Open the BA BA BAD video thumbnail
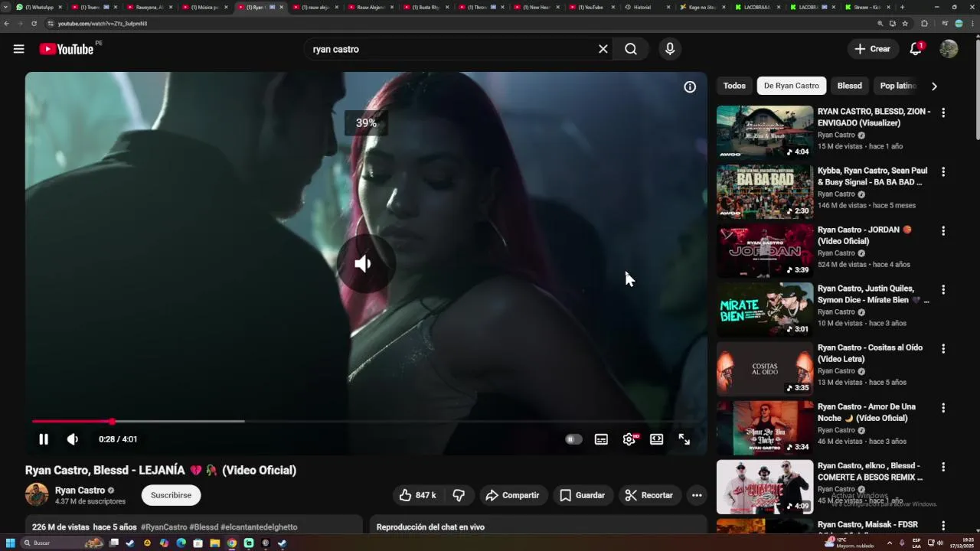This screenshot has height=551, width=980. 765,191
